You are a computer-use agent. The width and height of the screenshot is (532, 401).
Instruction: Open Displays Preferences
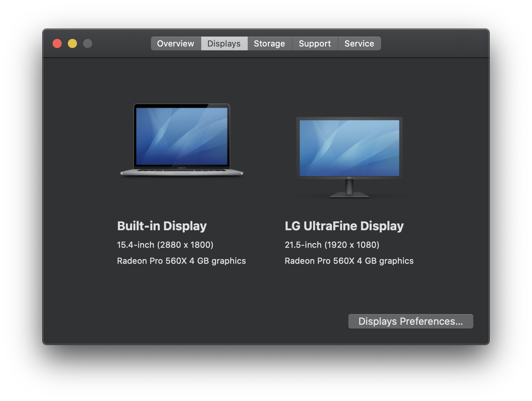[x=410, y=321]
